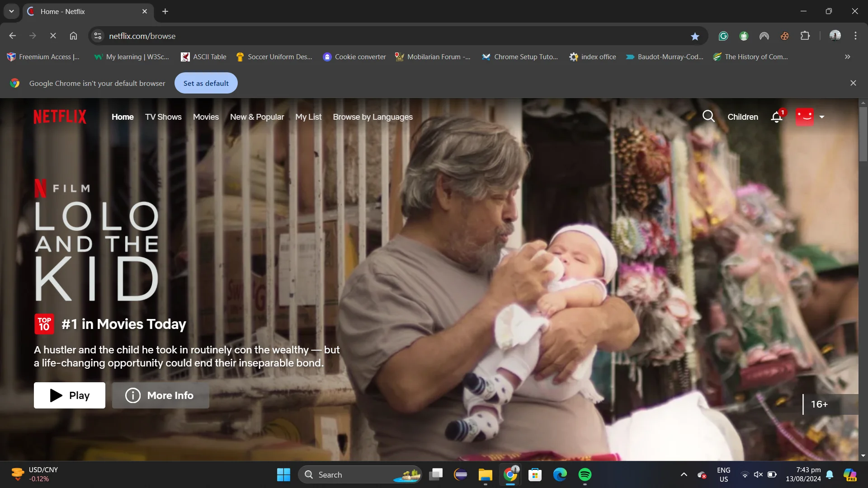
Task: Open My List page
Action: [308, 117]
